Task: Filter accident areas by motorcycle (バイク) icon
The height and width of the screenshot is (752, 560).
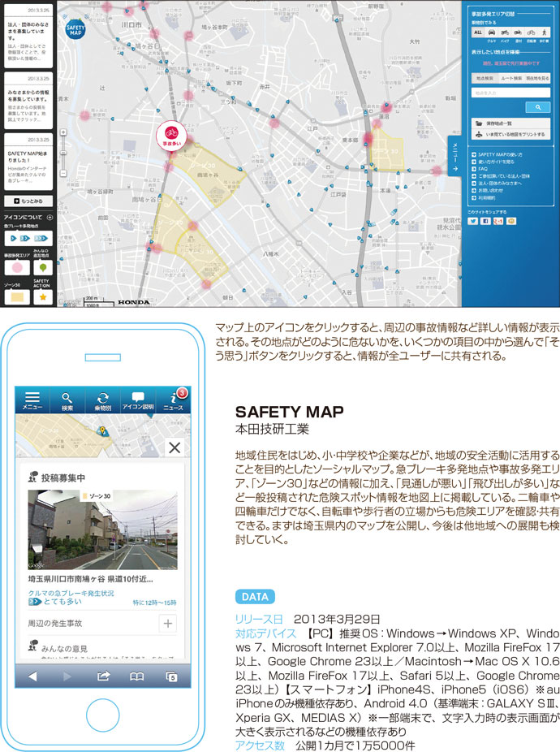Action: (504, 32)
